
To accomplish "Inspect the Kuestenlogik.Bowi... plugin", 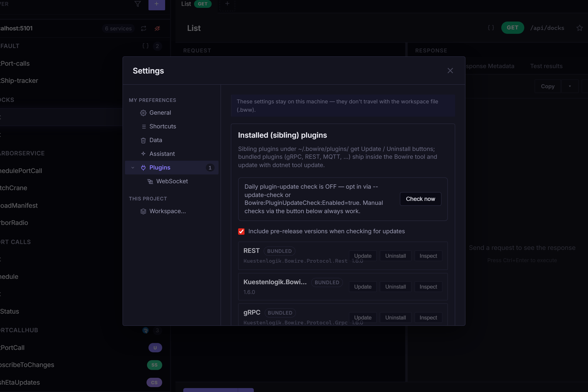I will [x=428, y=287].
